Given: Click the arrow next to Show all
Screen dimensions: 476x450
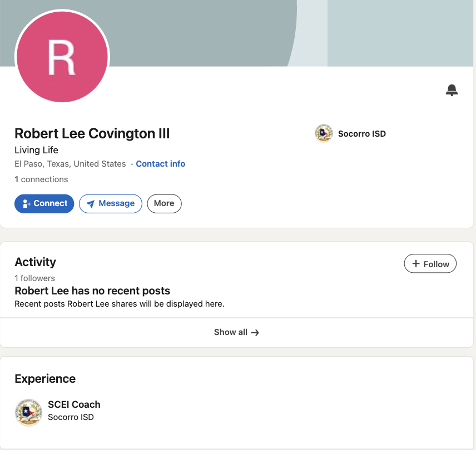Looking at the screenshot, I should [255, 333].
